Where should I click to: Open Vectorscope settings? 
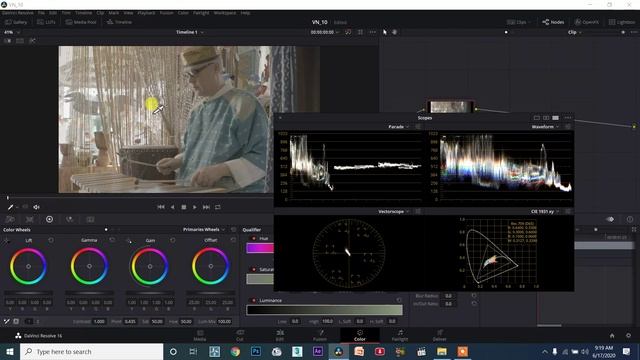click(x=418, y=211)
